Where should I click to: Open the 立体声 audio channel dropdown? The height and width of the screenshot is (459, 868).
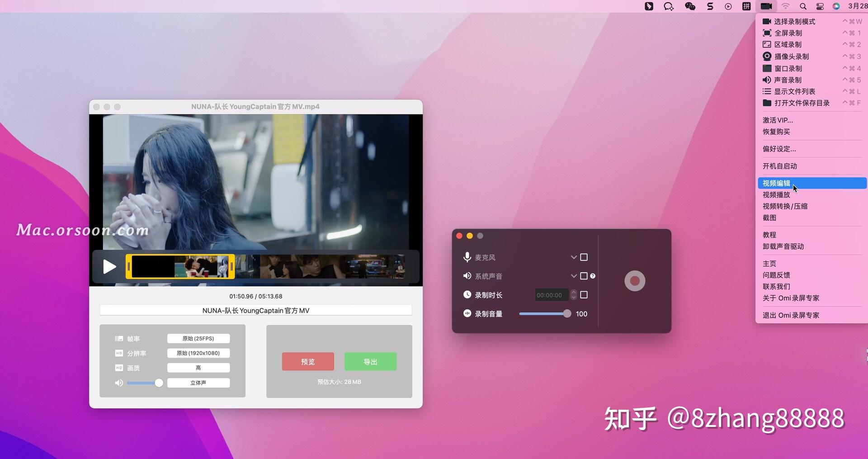click(x=198, y=383)
